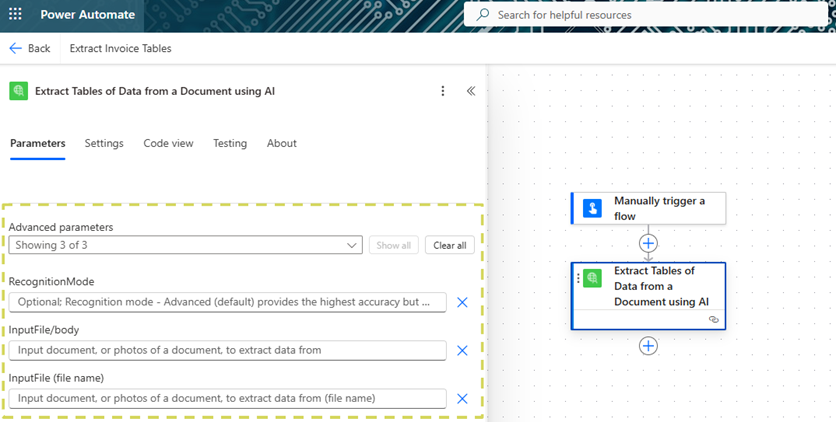The image size is (836, 422).
Task: Click the Back arrow icon
Action: 15,48
